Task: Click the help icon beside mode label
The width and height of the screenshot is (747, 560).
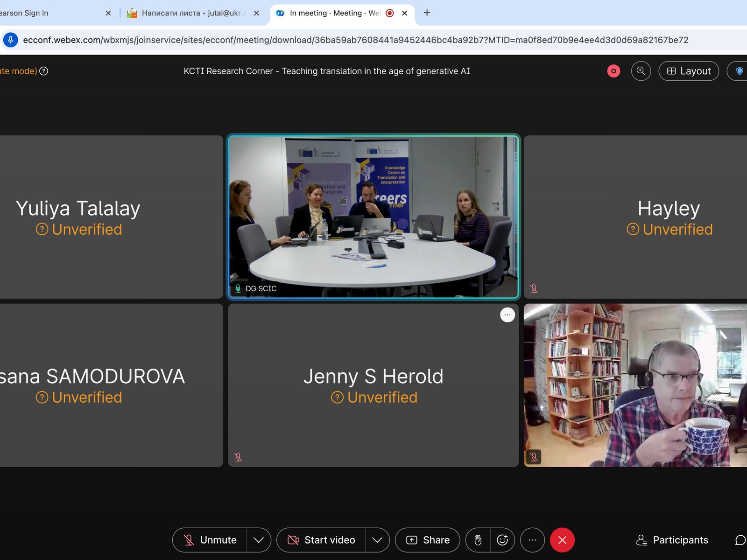Action: pos(43,71)
